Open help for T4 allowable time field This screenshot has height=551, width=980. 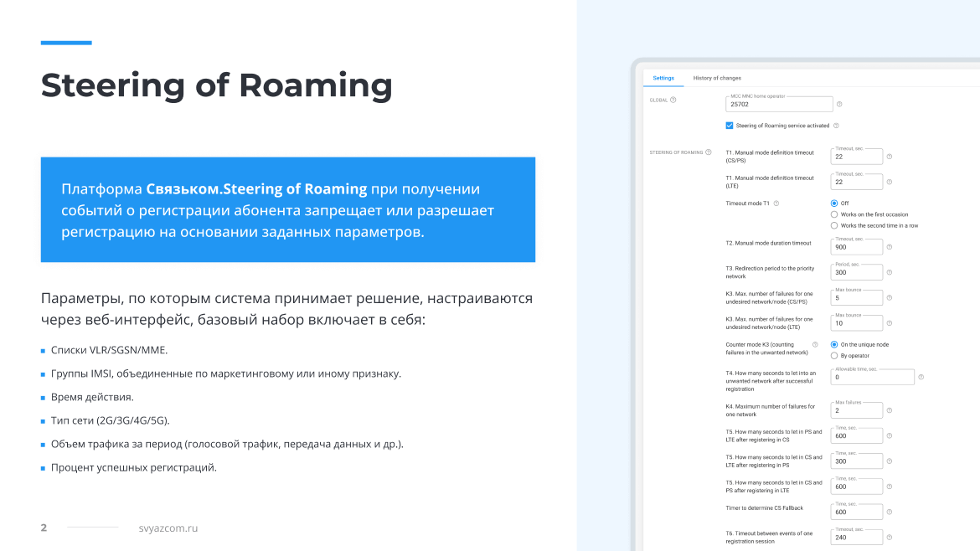pos(921,377)
